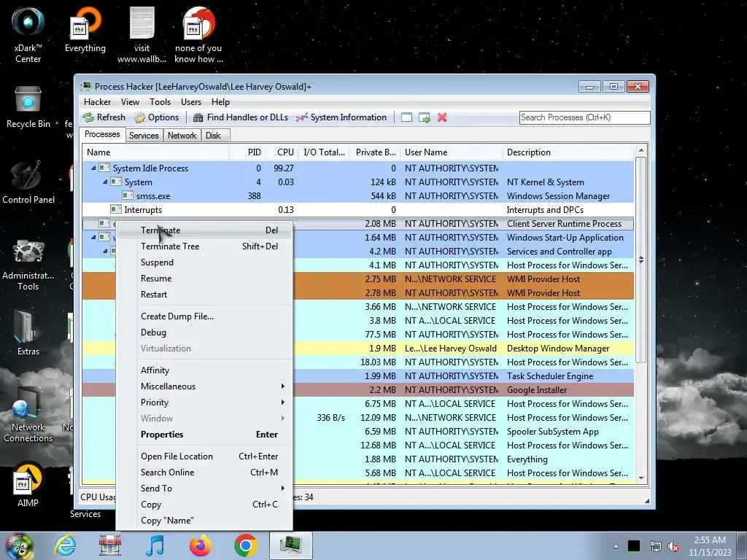Select the AIMP desktop shortcut
The width and height of the screenshot is (747, 560).
28,485
